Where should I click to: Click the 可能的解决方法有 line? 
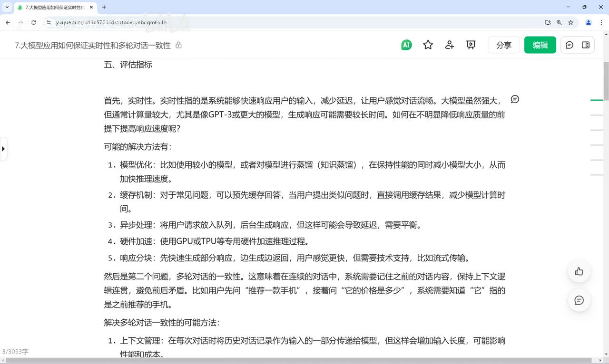[x=138, y=147]
